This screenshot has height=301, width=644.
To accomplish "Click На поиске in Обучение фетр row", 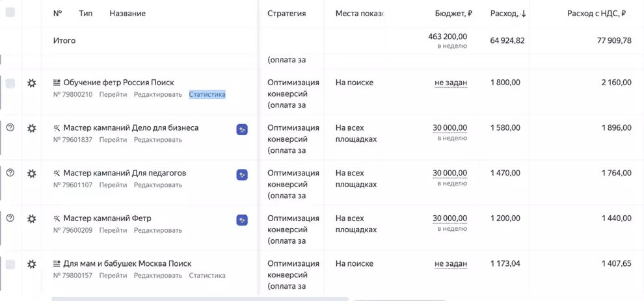I will (355, 83).
